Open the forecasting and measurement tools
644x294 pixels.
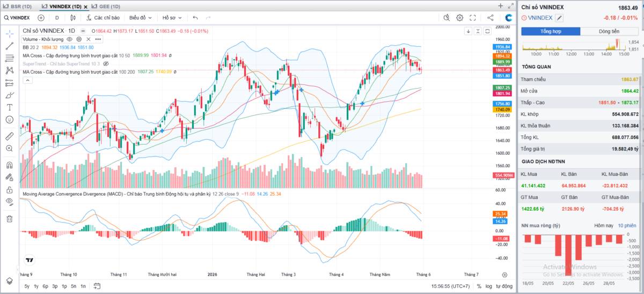[9, 83]
